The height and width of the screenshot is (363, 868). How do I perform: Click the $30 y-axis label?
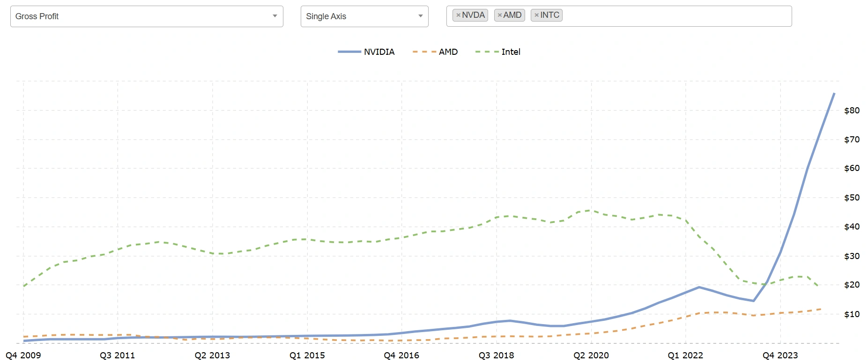click(x=852, y=256)
